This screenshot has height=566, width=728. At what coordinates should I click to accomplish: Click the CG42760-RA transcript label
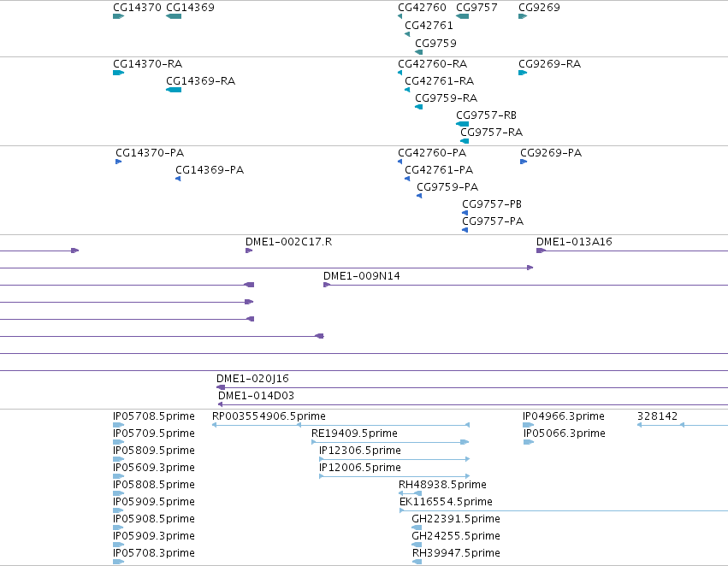click(433, 64)
